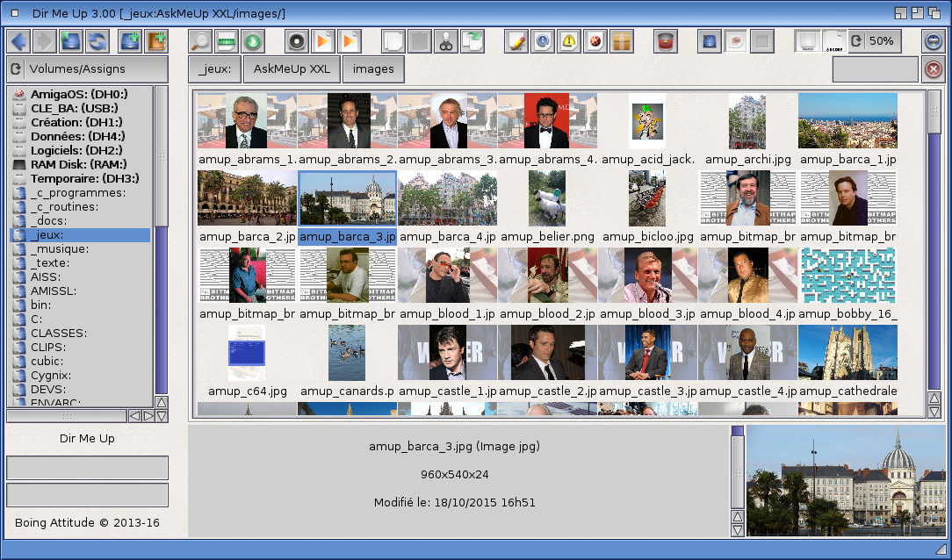Click the pencil rename icon
The width and height of the screenshot is (952, 560).
516,41
